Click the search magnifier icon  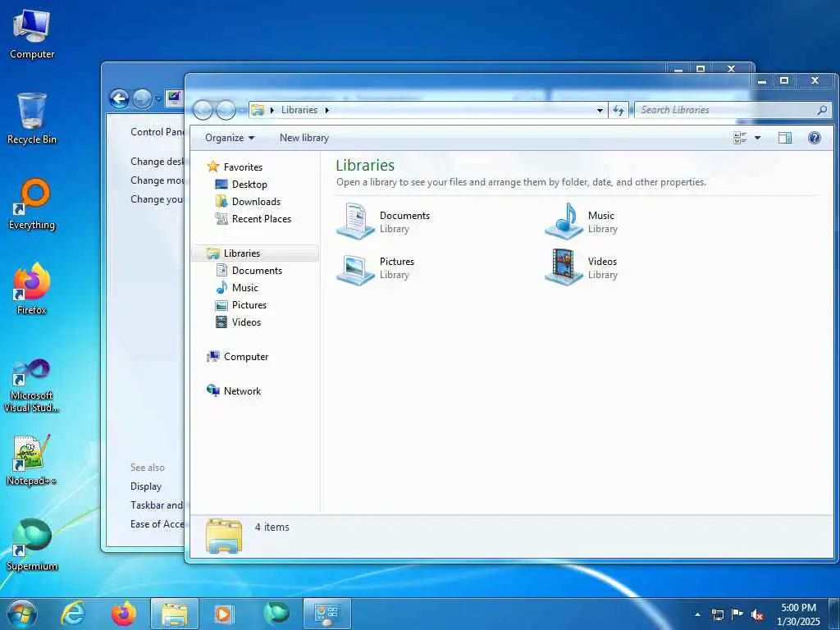click(822, 110)
